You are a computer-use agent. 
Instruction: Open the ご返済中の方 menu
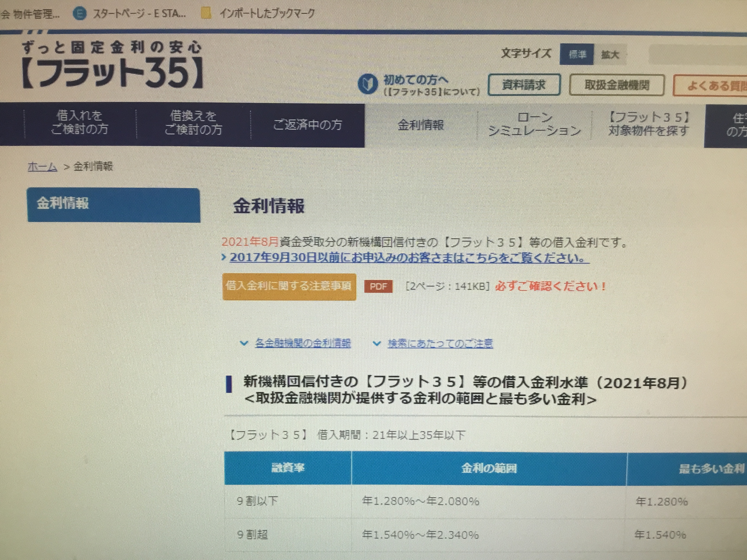tap(308, 125)
